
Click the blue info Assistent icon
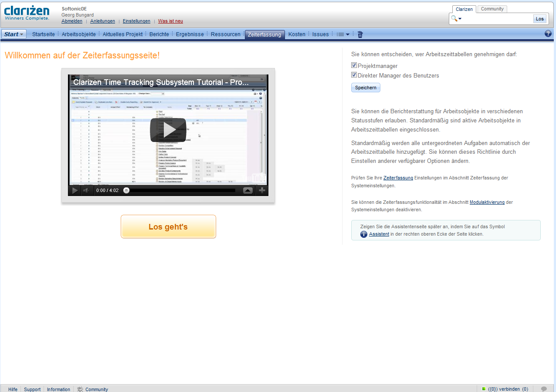[364, 234]
